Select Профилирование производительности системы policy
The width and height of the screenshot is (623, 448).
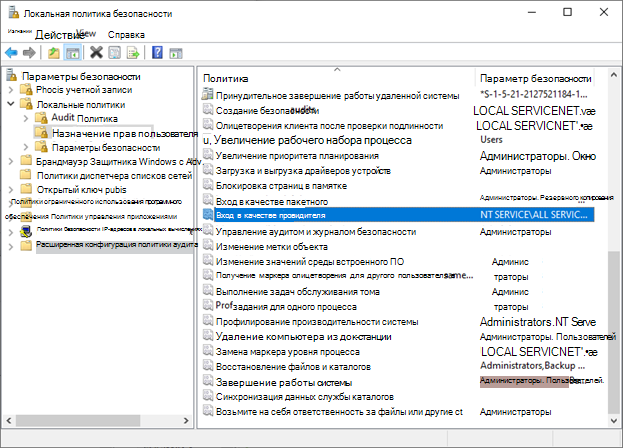(317, 322)
